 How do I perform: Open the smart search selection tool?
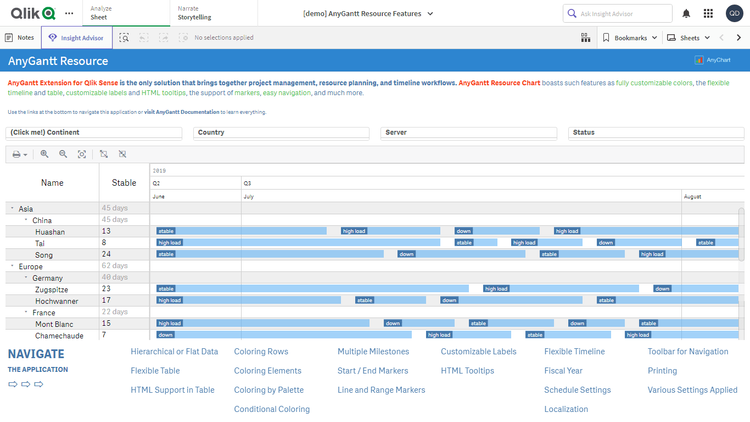[x=124, y=37]
